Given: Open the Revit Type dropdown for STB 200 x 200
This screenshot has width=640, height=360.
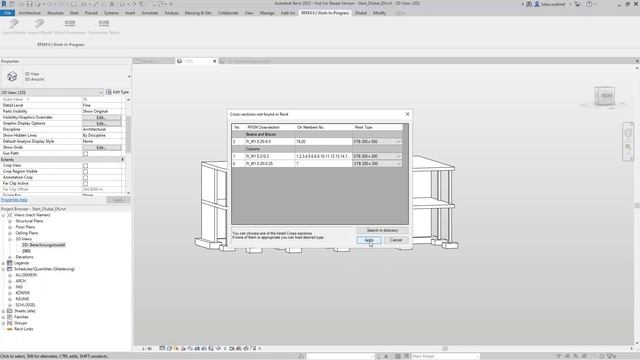Looking at the screenshot, I should pyautogui.click(x=399, y=156).
